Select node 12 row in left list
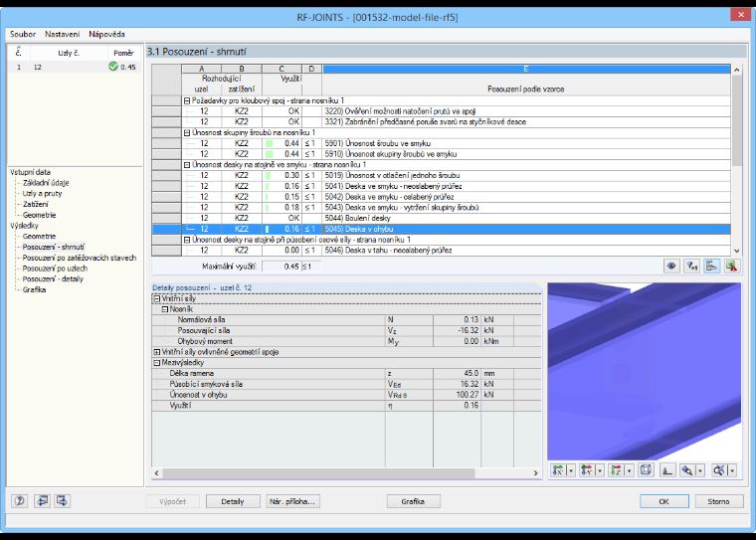Image resolution: width=756 pixels, height=540 pixels. (75, 67)
